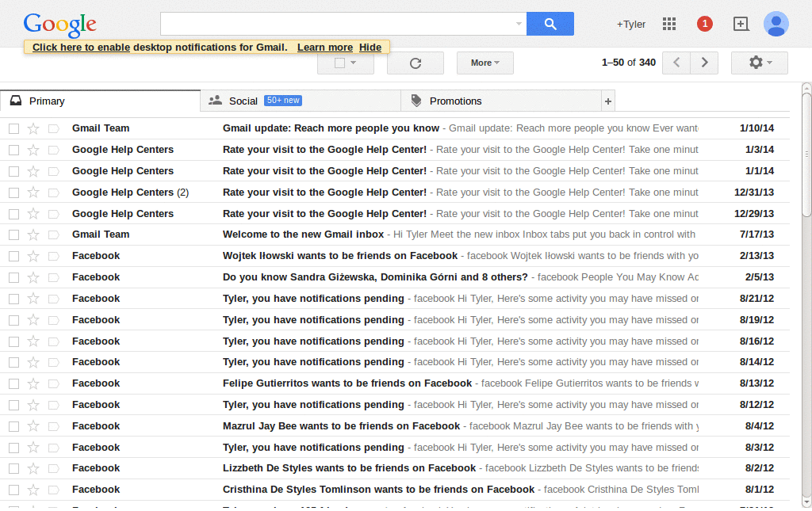Select the 8/16/12 Facebook email checkbox
The image size is (812, 511).
pos(14,341)
